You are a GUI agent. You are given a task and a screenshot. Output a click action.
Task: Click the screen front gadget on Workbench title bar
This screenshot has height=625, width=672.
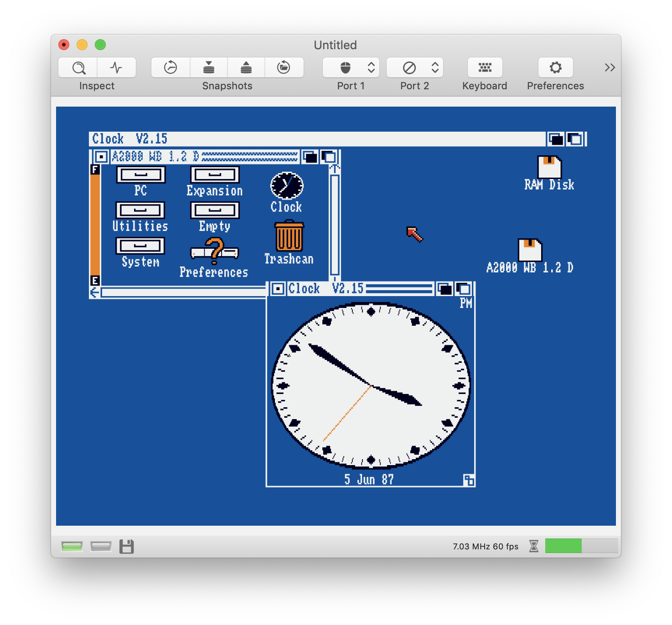point(575,139)
